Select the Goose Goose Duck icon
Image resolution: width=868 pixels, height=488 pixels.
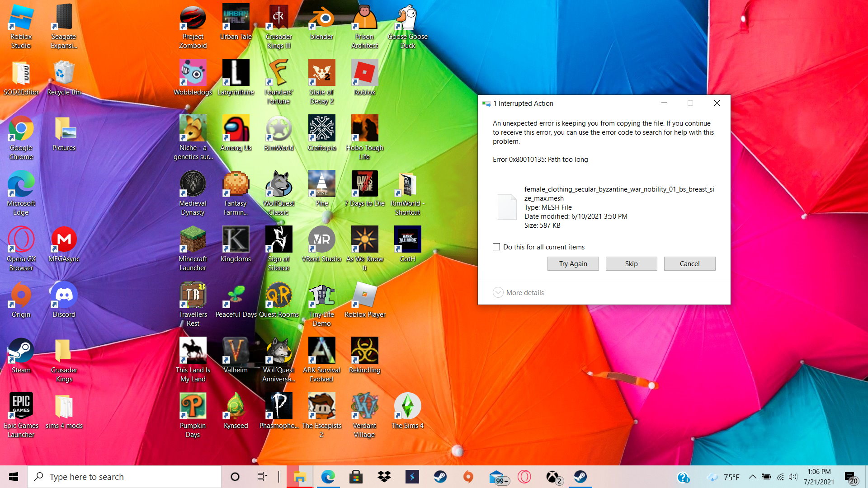(407, 27)
